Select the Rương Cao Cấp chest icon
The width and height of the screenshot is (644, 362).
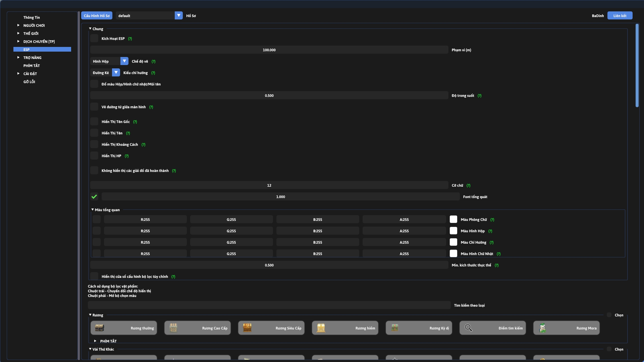[173, 328]
